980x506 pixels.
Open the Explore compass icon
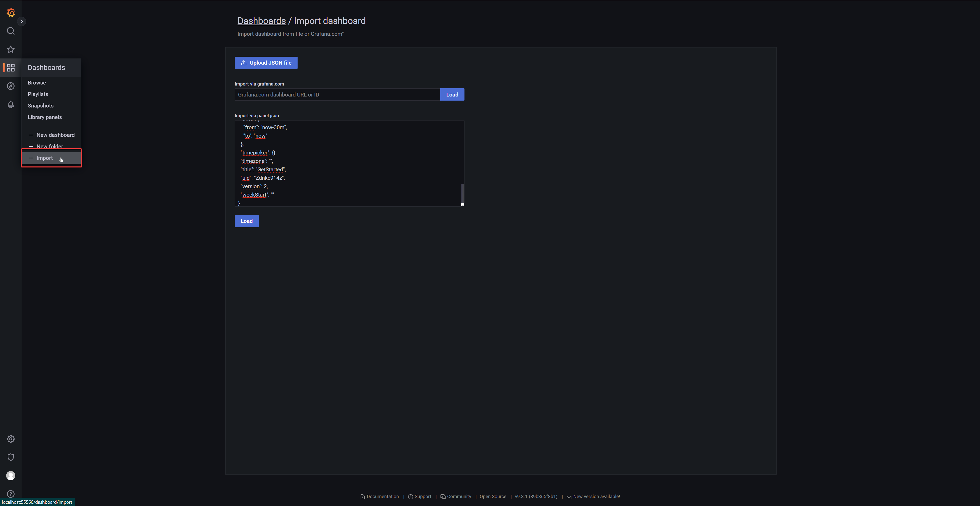(x=11, y=86)
